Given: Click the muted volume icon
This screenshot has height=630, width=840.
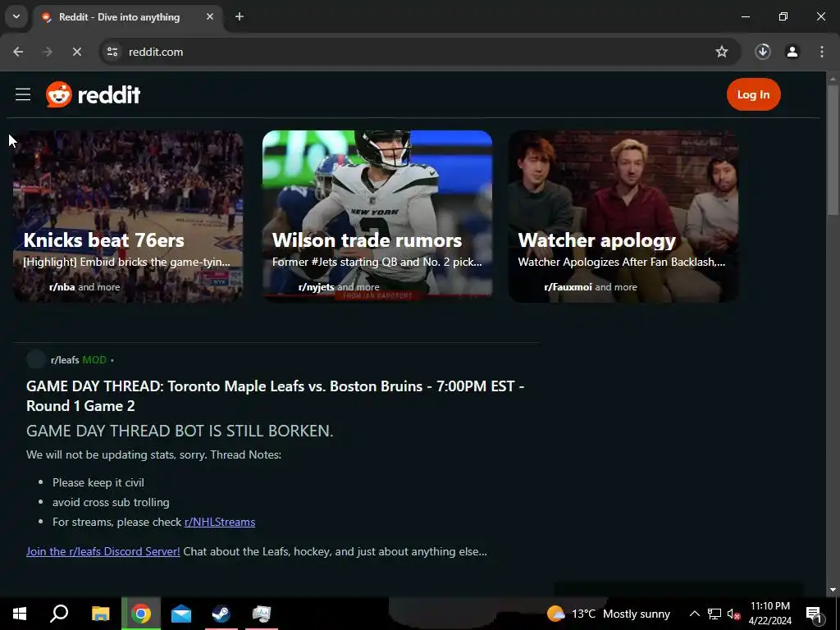Looking at the screenshot, I should (x=733, y=614).
